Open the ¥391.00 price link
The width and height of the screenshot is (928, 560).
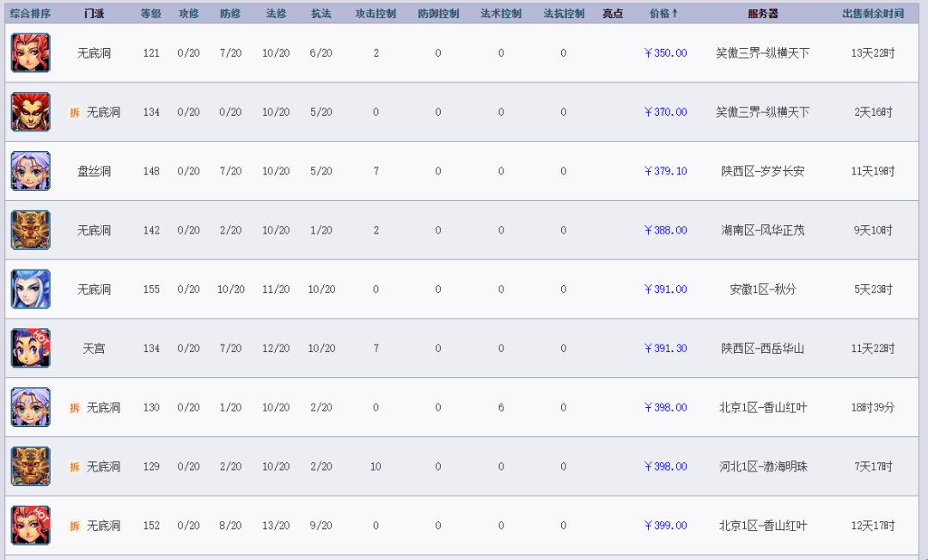[665, 289]
